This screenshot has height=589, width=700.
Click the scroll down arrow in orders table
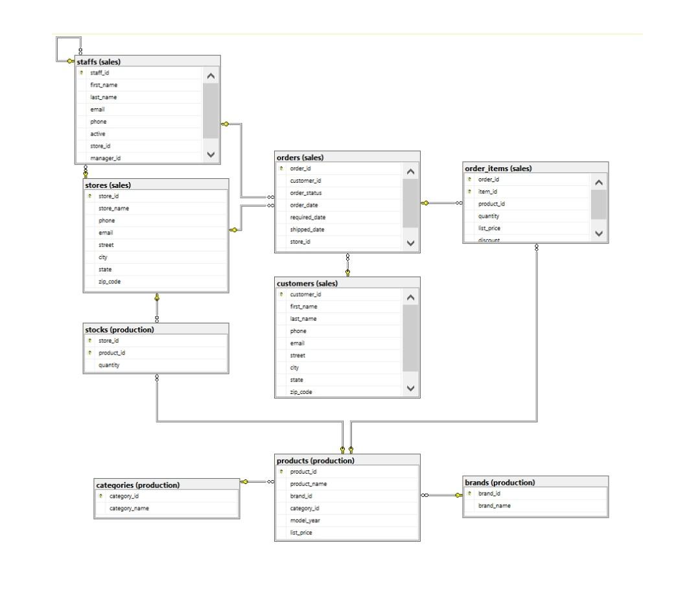(x=411, y=243)
